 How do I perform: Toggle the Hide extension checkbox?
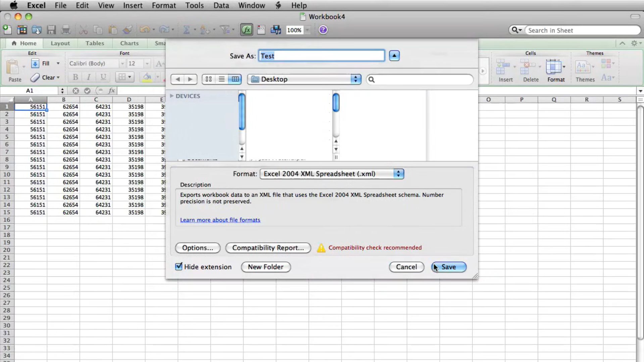[179, 266]
